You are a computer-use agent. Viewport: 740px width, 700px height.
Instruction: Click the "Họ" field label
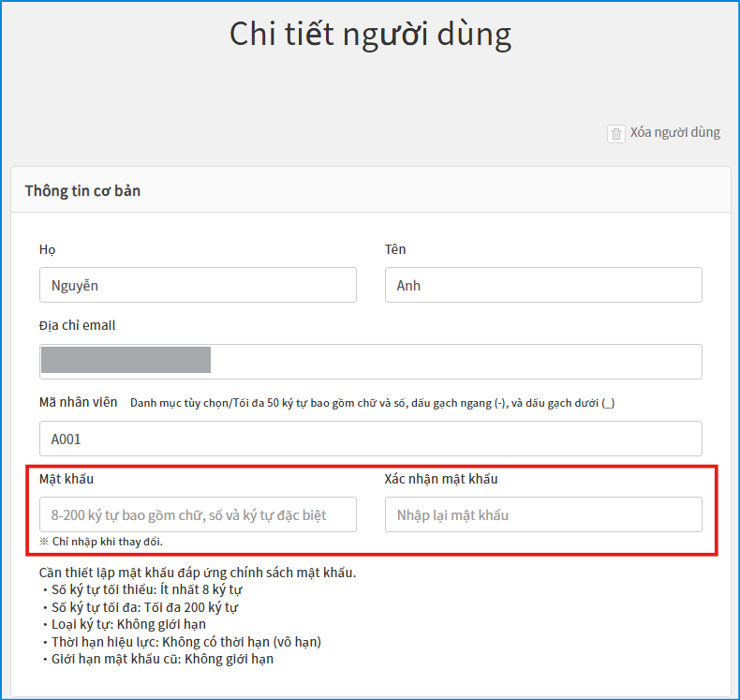coord(47,249)
